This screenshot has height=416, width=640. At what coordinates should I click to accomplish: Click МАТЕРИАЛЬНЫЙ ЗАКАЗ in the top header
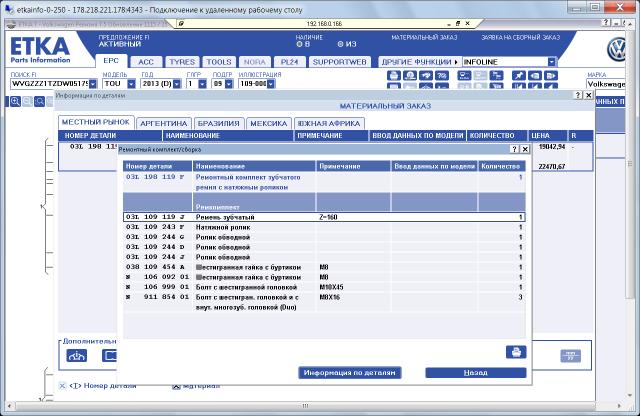tap(424, 38)
